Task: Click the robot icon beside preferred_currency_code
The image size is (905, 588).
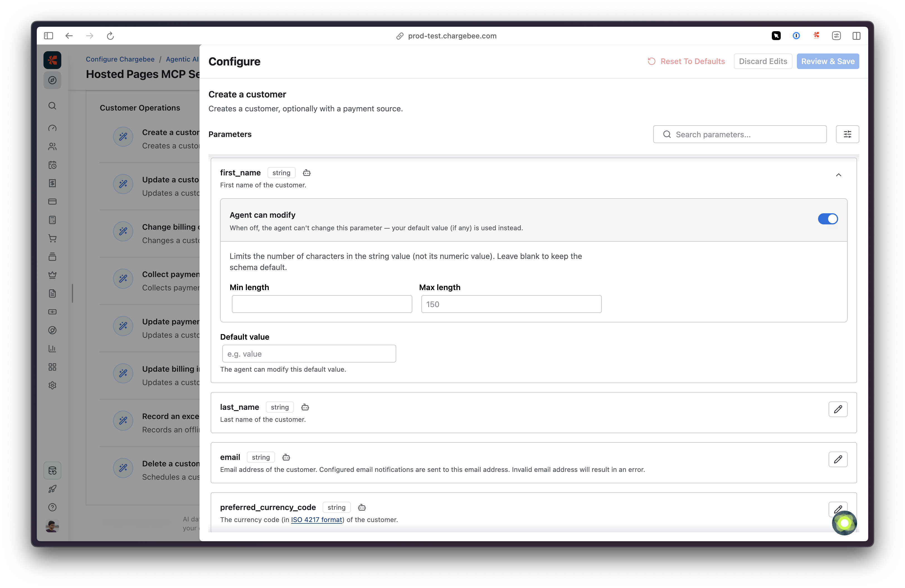Action: click(362, 508)
